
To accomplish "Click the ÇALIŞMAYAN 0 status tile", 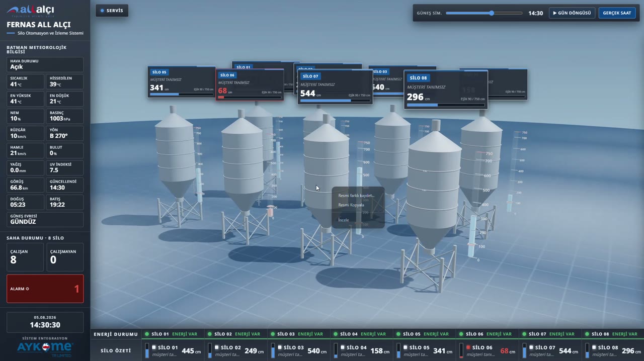I will tap(65, 257).
